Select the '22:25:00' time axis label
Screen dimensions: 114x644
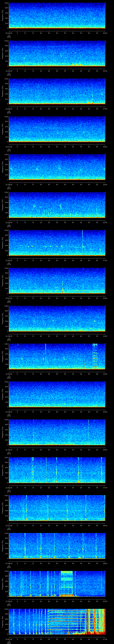click(x=9, y=71)
